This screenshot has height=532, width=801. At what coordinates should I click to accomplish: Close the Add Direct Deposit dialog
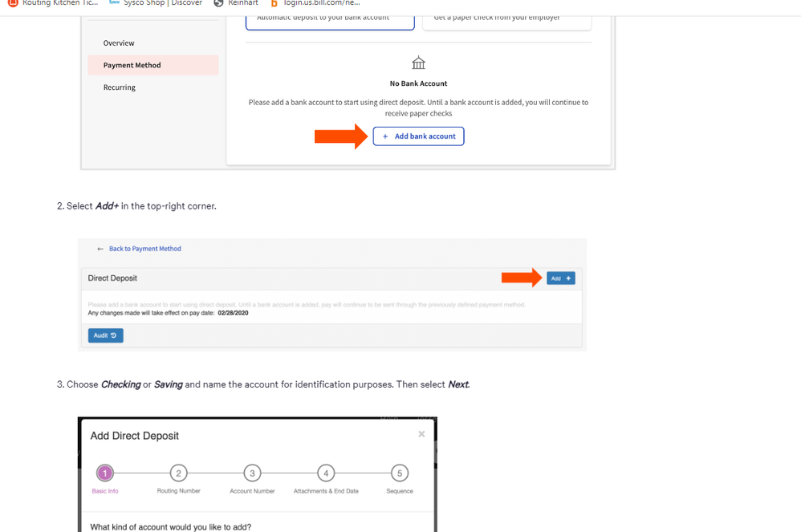coord(421,434)
